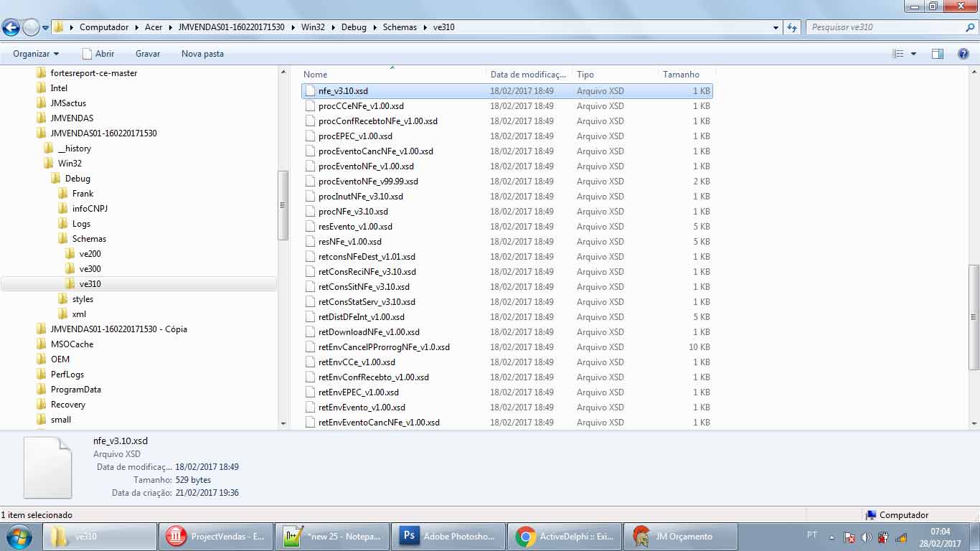This screenshot has height=551, width=980.
Task: Open the address bar history dropdown
Action: click(x=776, y=27)
